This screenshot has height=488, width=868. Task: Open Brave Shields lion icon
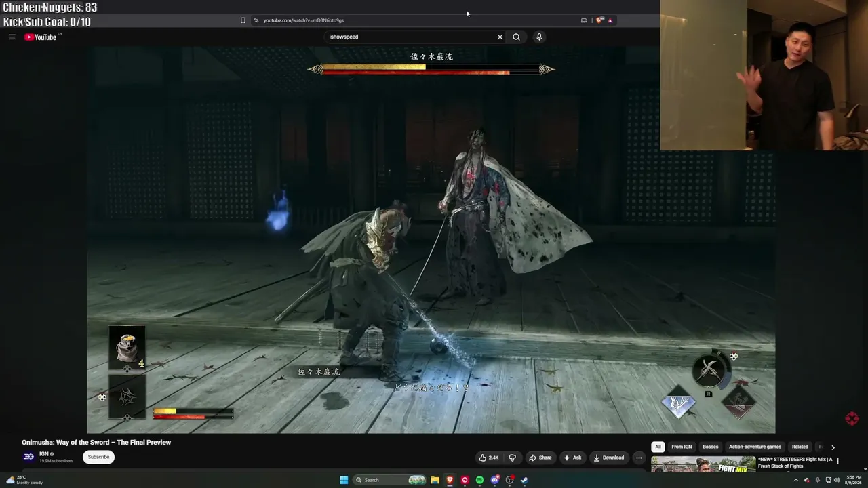[599, 20]
